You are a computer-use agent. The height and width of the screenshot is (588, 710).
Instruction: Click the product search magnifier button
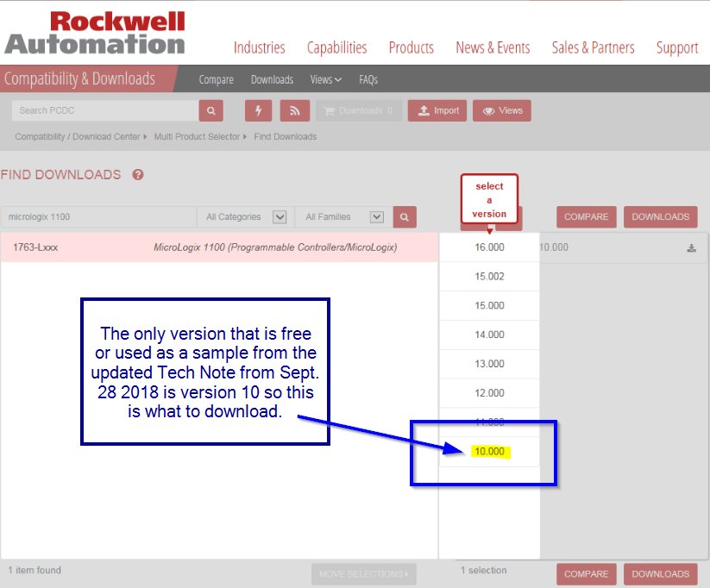[405, 216]
